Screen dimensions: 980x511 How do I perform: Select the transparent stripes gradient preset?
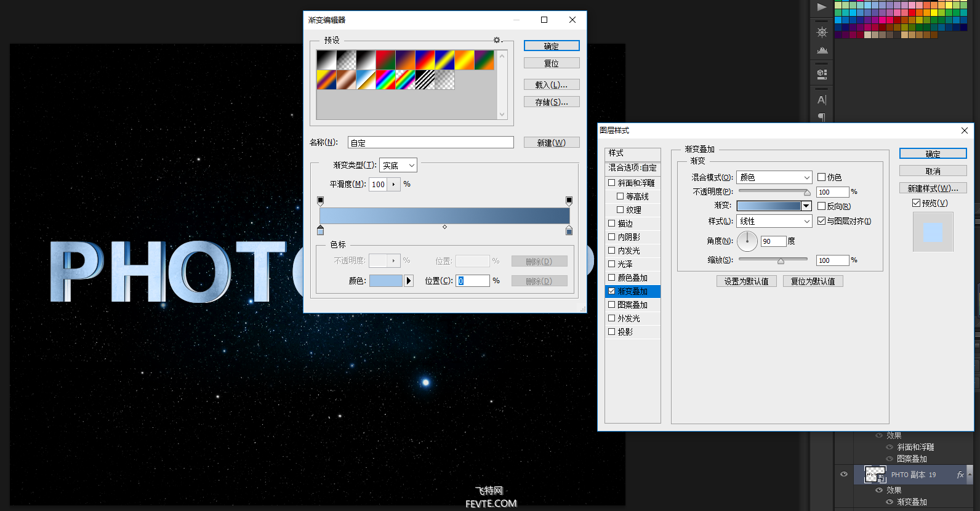(425, 80)
